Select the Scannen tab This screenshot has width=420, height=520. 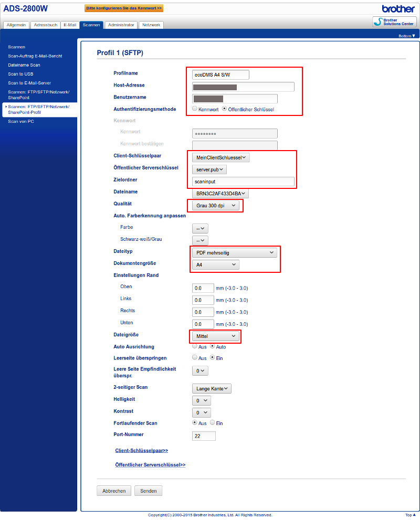click(91, 25)
